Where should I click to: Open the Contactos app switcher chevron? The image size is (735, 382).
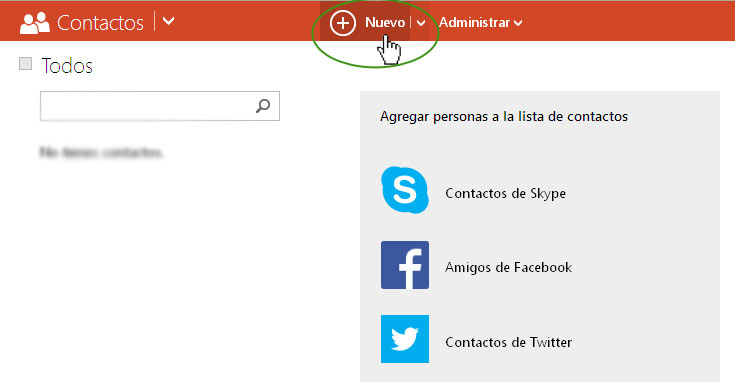point(168,21)
